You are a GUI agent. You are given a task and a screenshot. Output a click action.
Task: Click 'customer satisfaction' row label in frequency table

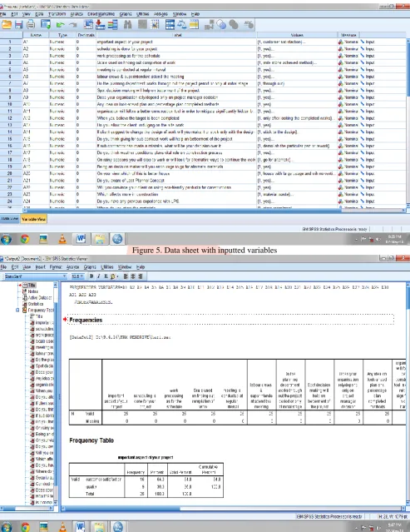[x=103, y=480]
